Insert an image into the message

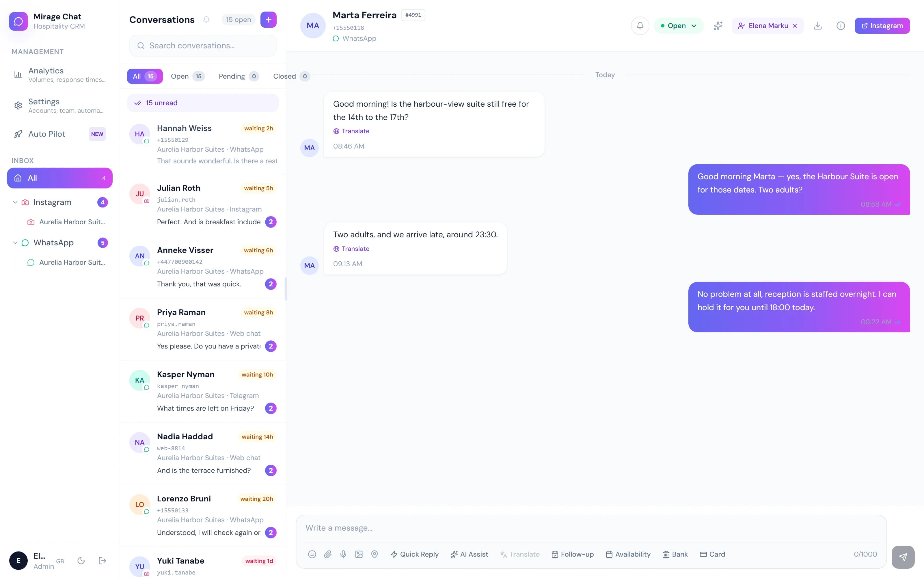pos(359,554)
